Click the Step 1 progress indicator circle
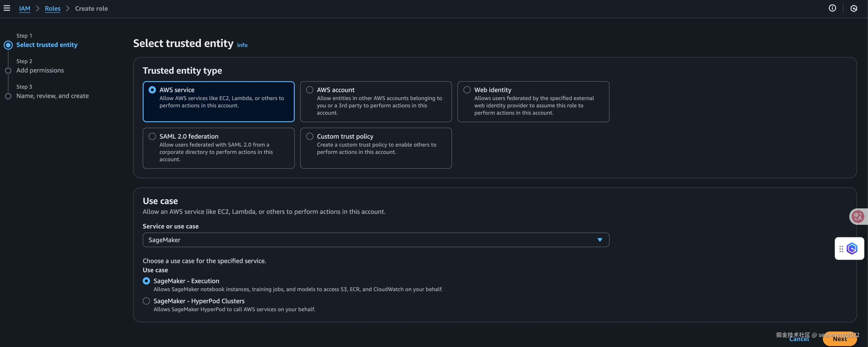868x347 pixels. pyautogui.click(x=8, y=45)
